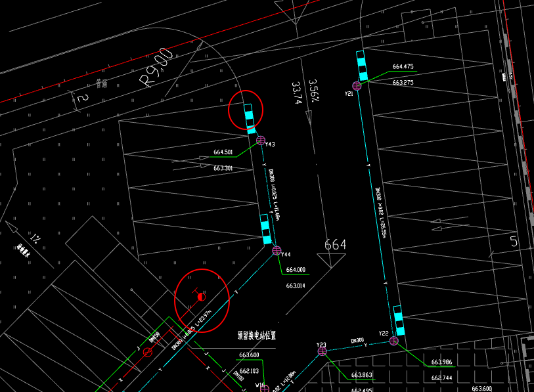
Task: Select the Y21 manhole symbol
Action: (x=357, y=85)
